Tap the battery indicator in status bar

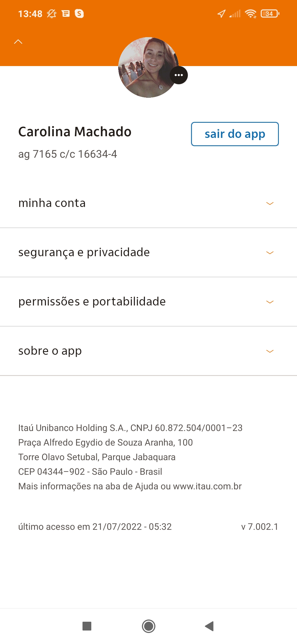coord(270,13)
